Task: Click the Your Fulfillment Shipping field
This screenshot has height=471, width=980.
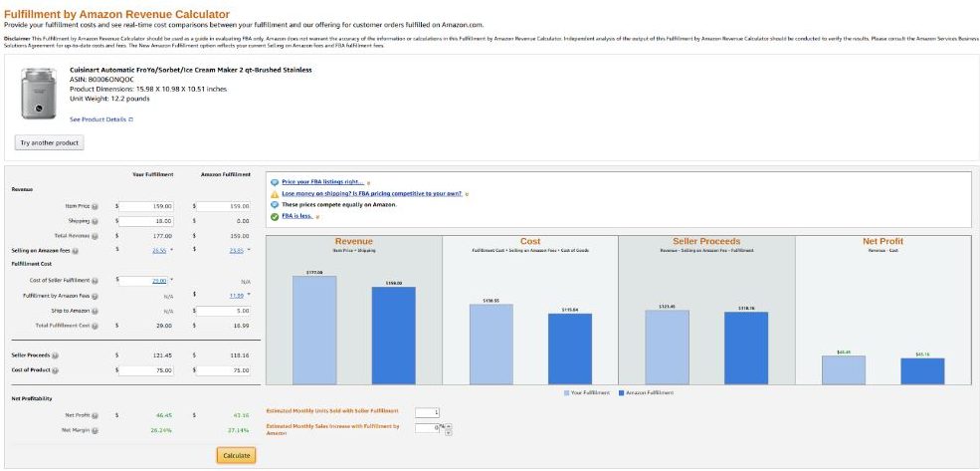Action: [145, 221]
